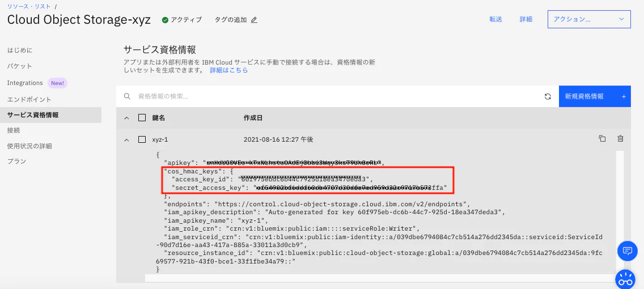Collapse all rows using header chevron
This screenshot has width=644, height=289.
pos(127,118)
